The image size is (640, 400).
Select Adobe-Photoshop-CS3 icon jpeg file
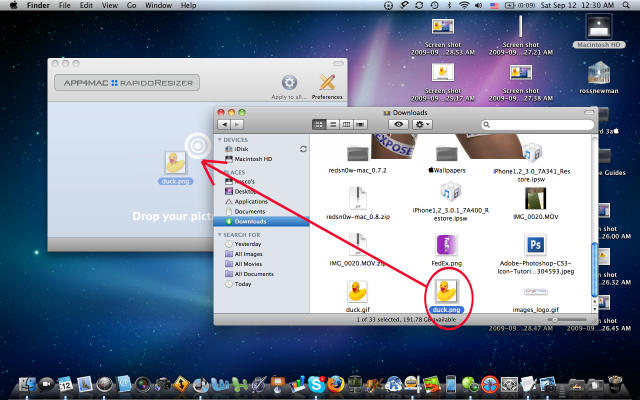coord(536,254)
